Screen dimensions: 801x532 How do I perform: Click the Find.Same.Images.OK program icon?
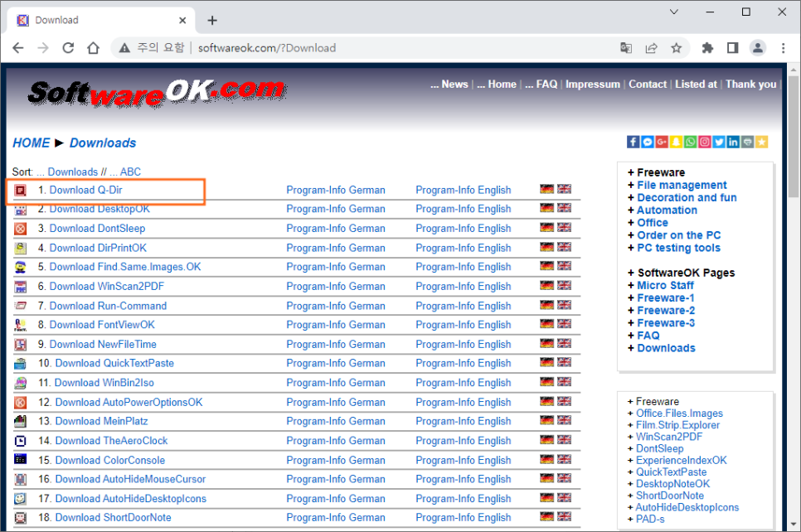[x=20, y=267]
